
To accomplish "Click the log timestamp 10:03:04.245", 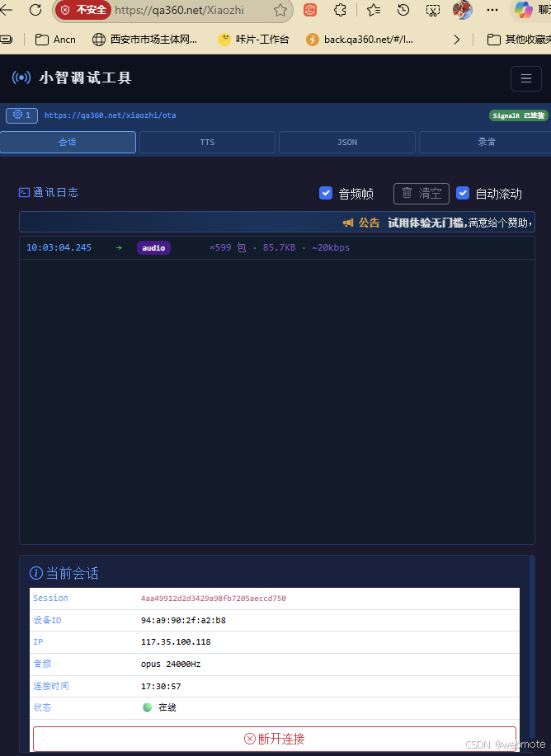I will pos(59,248).
